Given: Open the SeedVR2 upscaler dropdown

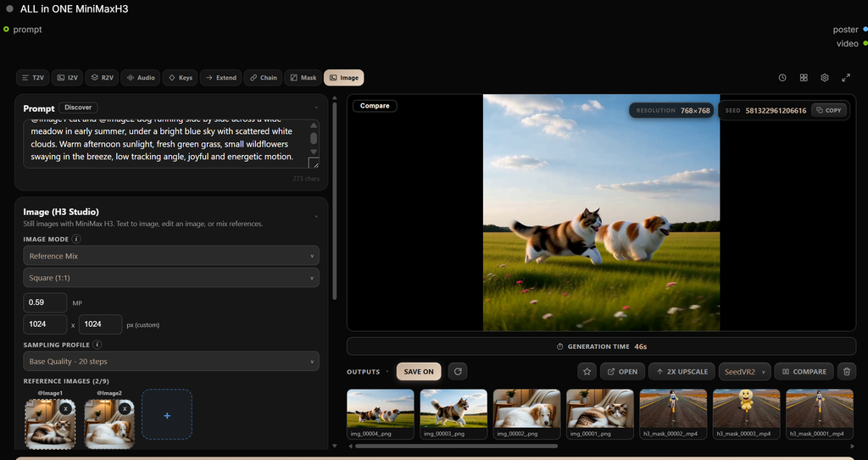Looking at the screenshot, I should (744, 371).
